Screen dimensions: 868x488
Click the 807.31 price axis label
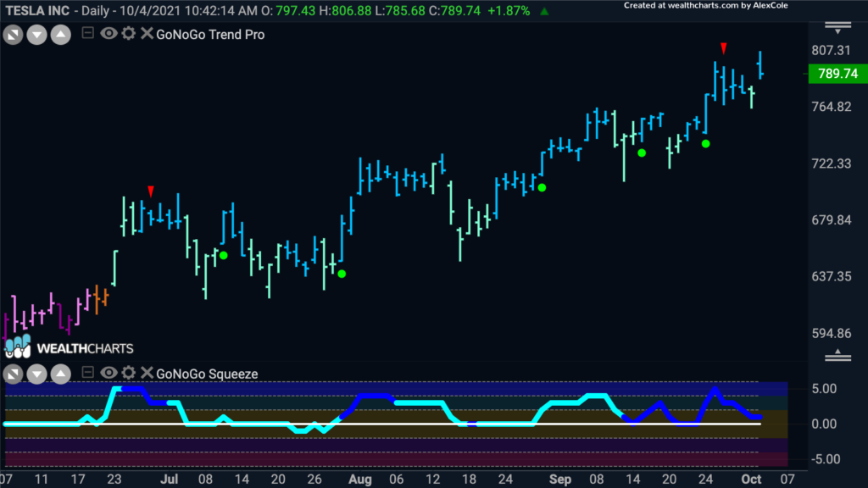(831, 50)
